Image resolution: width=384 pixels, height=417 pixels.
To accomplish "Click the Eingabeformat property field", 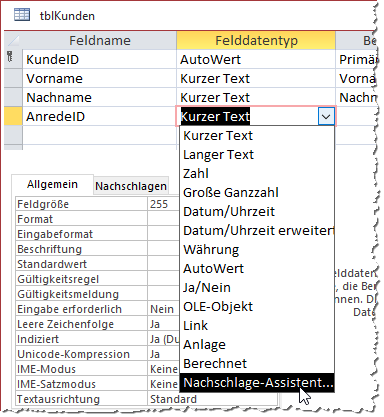I will pyautogui.click(x=164, y=234).
